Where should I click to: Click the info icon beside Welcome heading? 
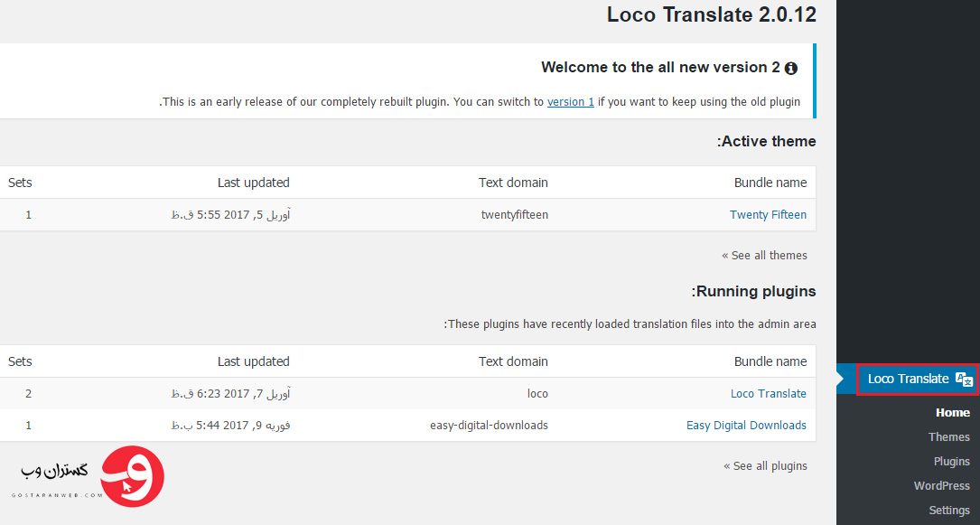coord(790,68)
